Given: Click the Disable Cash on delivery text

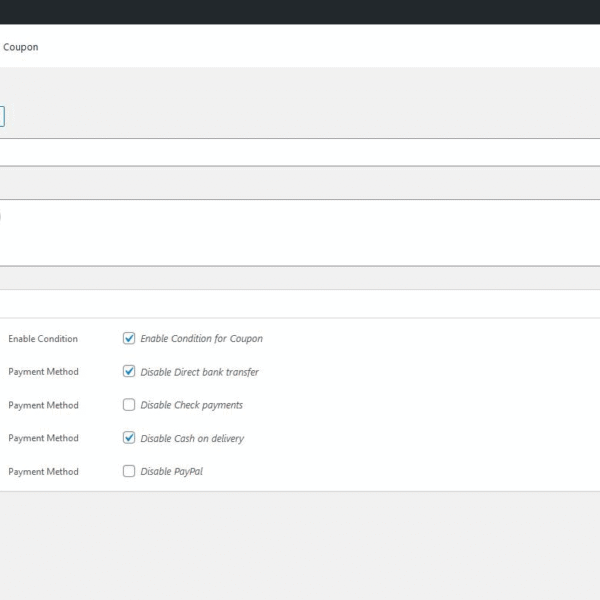Looking at the screenshot, I should pos(192,438).
